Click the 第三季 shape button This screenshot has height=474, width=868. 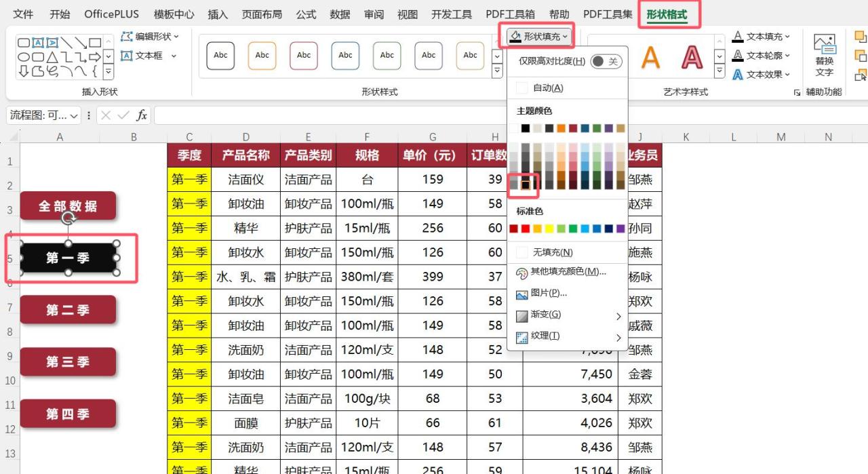coord(68,362)
